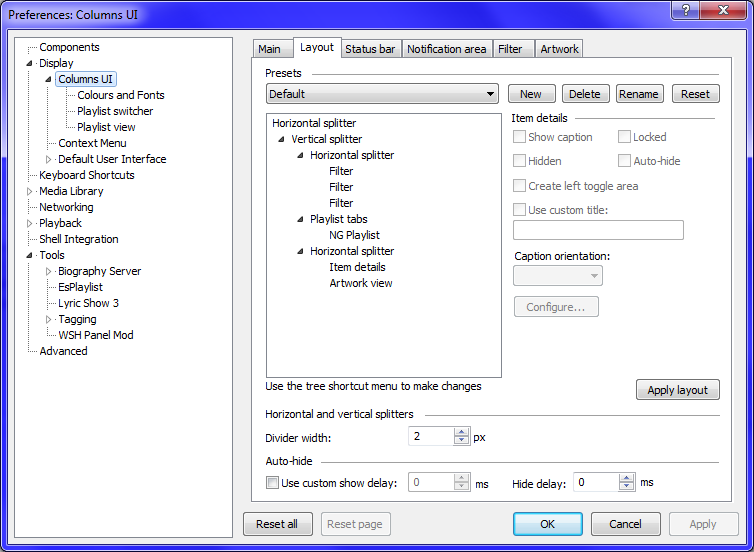Viewport: 754px width, 552px height.
Task: Click the Reset all button
Action: pyautogui.click(x=277, y=524)
